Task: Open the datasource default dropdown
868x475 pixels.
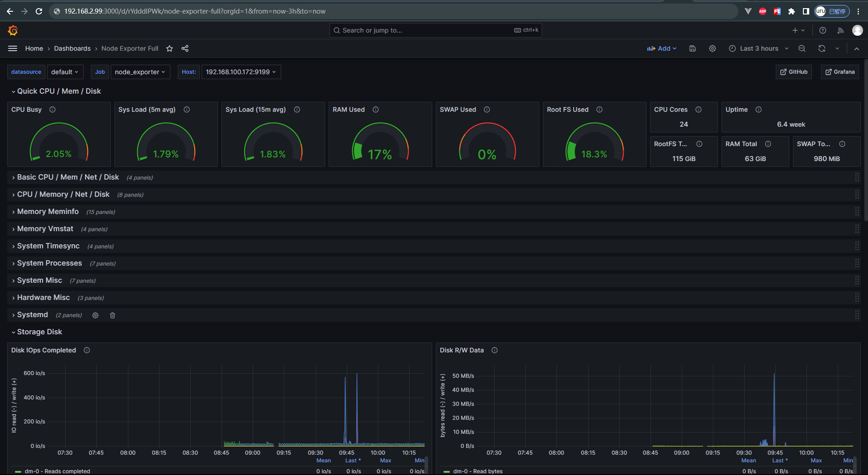Action: 65,72
